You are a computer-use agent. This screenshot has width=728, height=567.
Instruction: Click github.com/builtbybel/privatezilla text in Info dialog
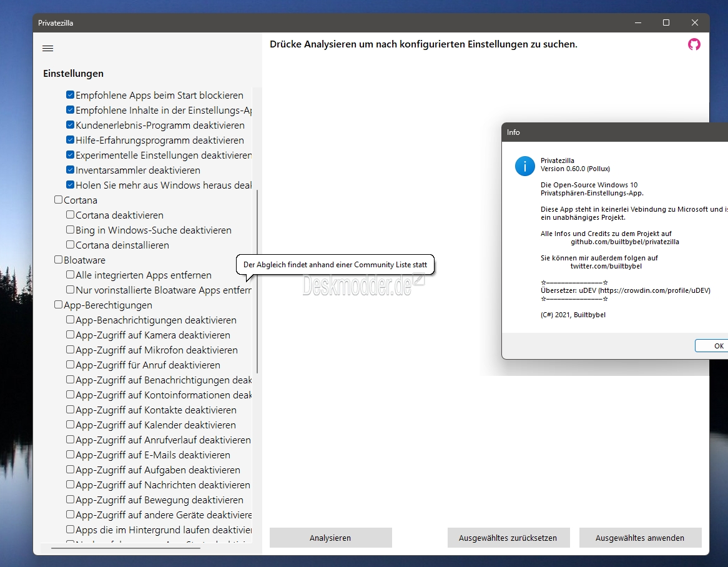(625, 242)
